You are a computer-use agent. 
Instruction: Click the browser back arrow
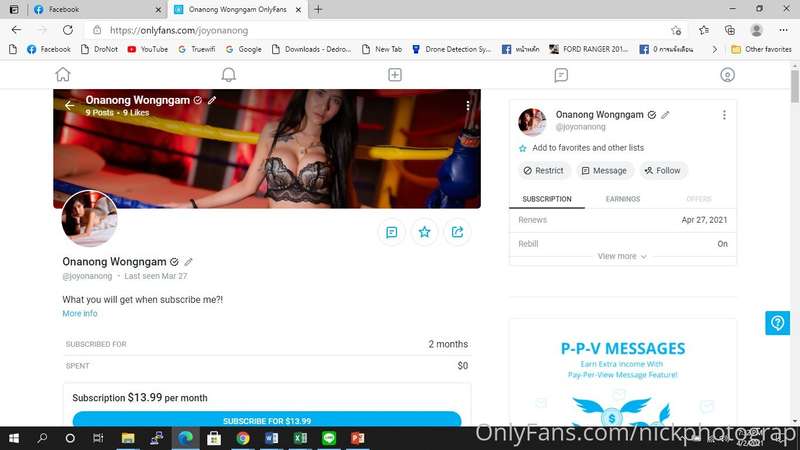(16, 30)
